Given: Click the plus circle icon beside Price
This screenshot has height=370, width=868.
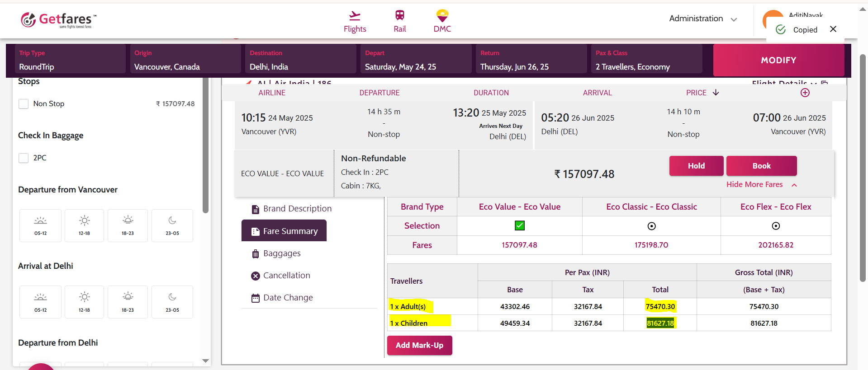Looking at the screenshot, I should coord(805,93).
